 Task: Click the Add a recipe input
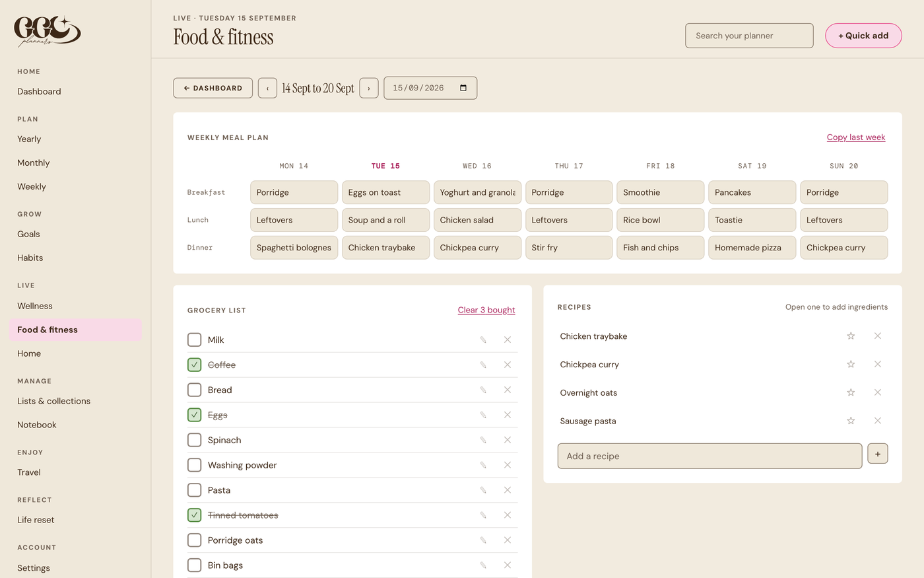point(709,456)
